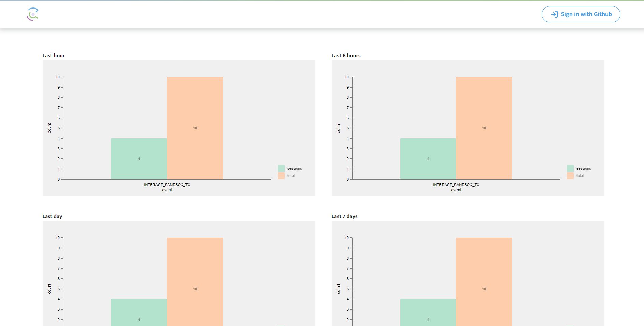Click the sessions bar in Last hour chart

click(x=139, y=159)
